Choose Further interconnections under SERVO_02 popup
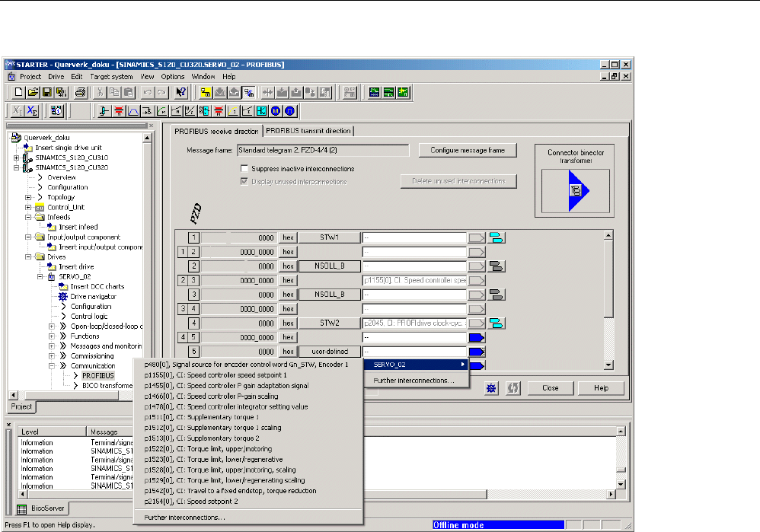Screen dimensions: 760x532 tap(414, 381)
